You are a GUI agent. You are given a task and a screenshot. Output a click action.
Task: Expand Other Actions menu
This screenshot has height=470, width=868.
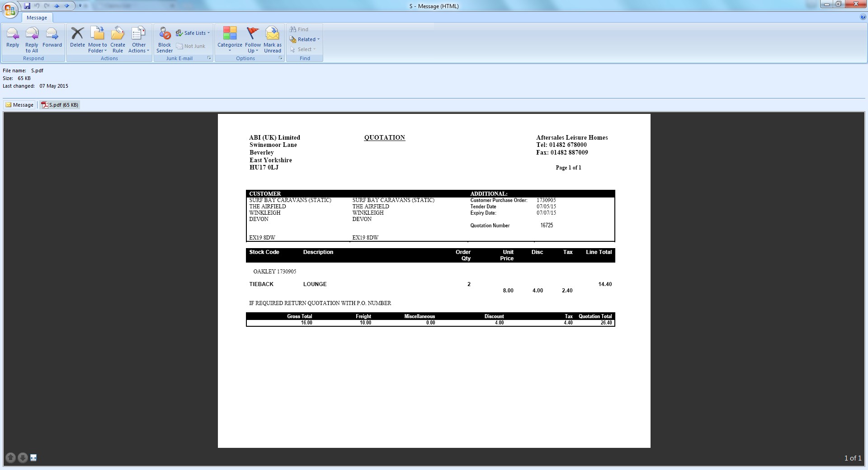[x=139, y=39]
